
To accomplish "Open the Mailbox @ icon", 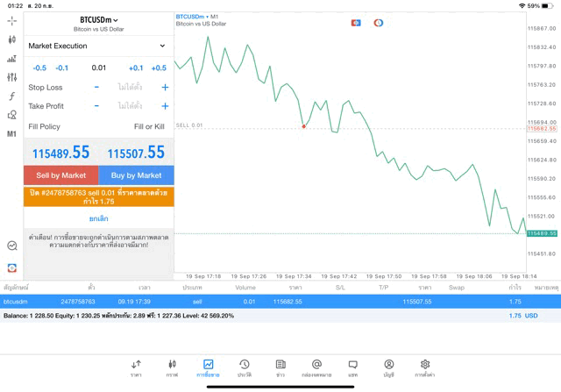I will tap(316, 367).
